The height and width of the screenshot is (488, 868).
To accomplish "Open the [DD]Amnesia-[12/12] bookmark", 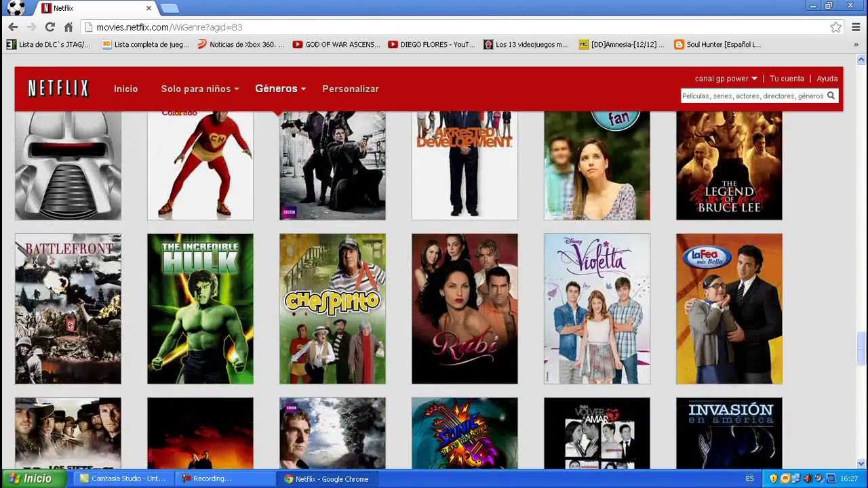I will click(622, 45).
